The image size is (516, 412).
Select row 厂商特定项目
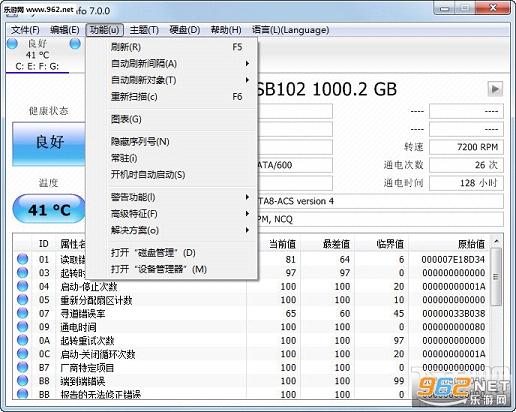coord(253,367)
